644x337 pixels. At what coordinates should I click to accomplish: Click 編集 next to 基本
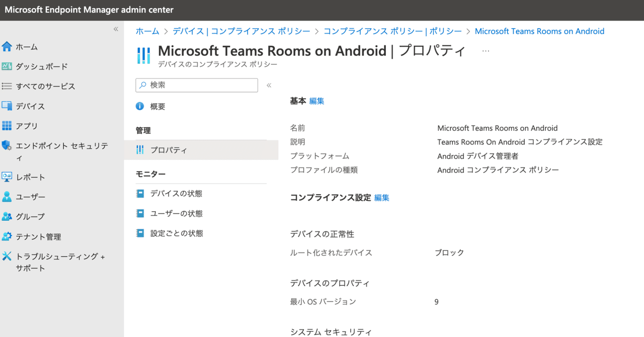coord(316,101)
